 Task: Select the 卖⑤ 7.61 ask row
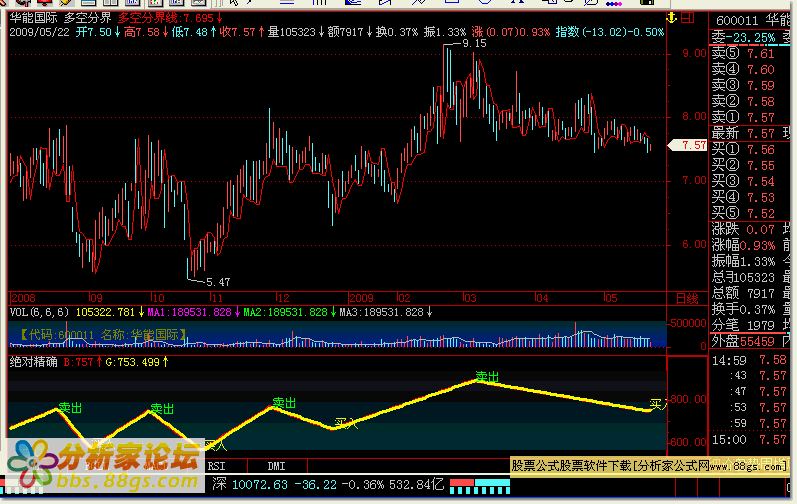tap(743, 53)
